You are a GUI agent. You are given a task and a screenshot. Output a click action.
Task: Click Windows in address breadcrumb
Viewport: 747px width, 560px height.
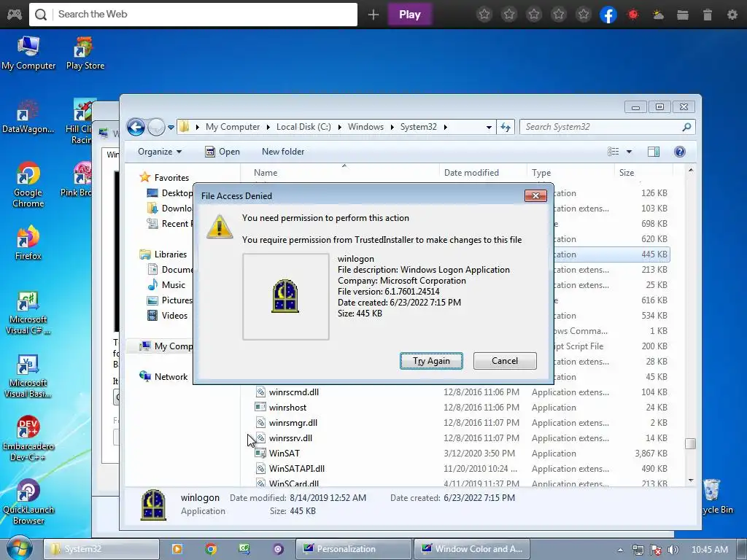click(365, 127)
